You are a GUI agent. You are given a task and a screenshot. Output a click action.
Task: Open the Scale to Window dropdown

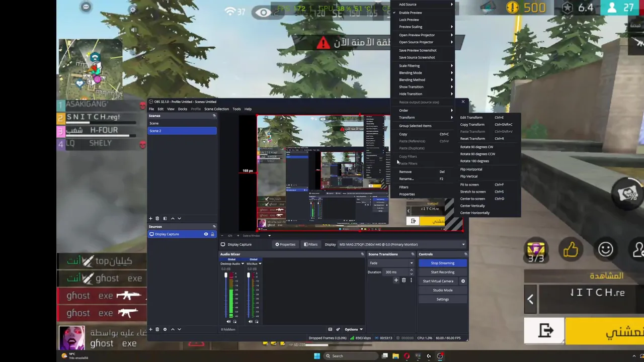[x=257, y=235]
